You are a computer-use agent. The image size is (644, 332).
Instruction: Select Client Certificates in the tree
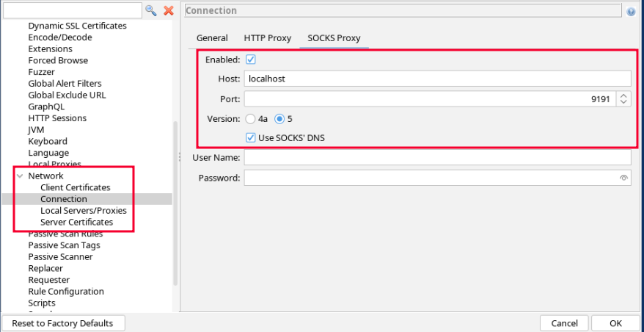pyautogui.click(x=75, y=187)
